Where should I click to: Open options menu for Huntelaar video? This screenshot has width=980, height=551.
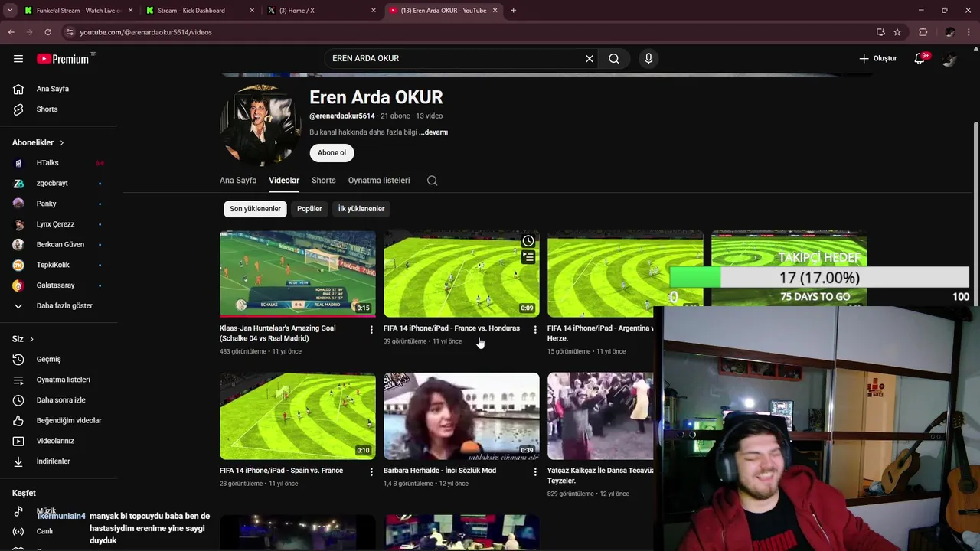coord(371,330)
